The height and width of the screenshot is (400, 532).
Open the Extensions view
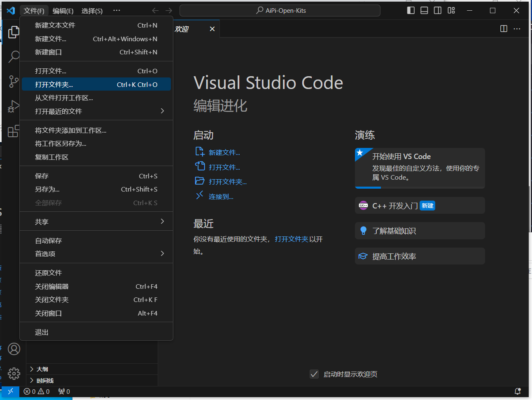[x=14, y=131]
